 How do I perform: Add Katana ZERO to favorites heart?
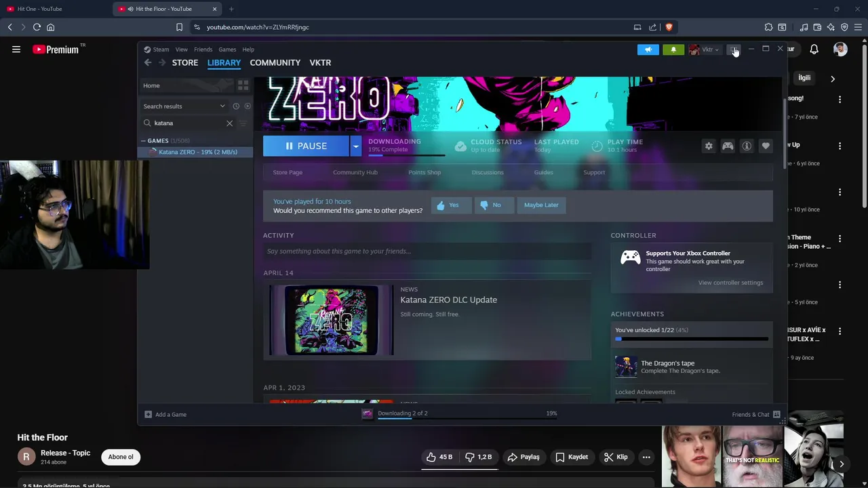tap(766, 146)
